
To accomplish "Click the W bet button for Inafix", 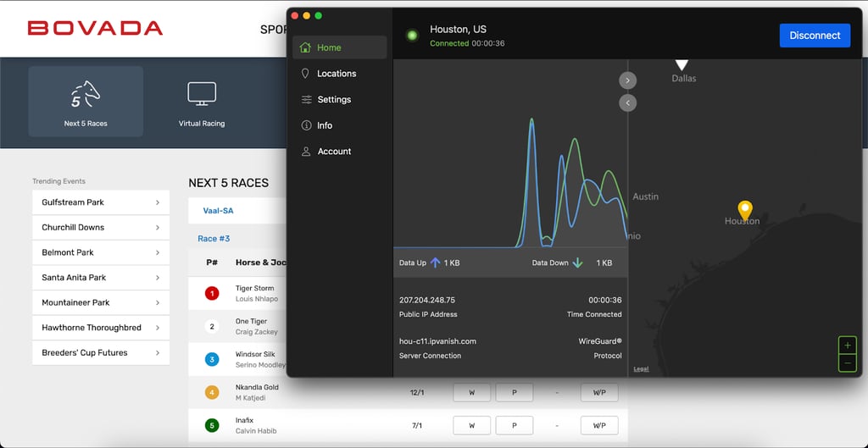I will pyautogui.click(x=471, y=425).
